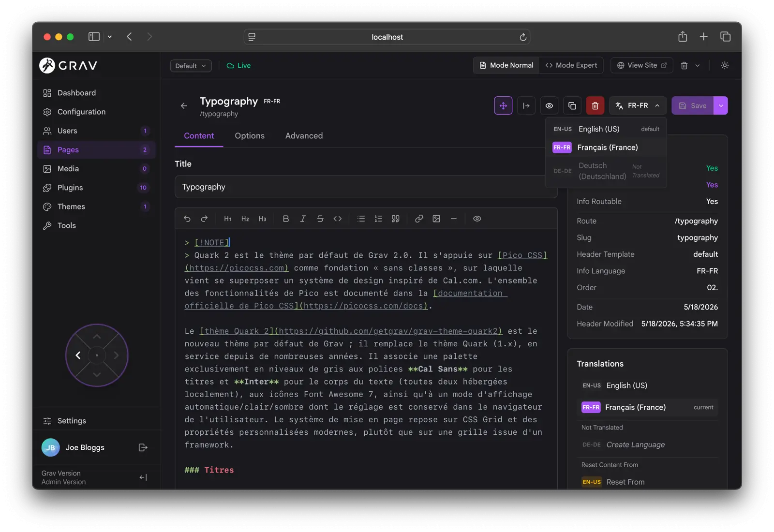The image size is (774, 532).
Task: Switch to the Options tab
Action: pyautogui.click(x=250, y=136)
